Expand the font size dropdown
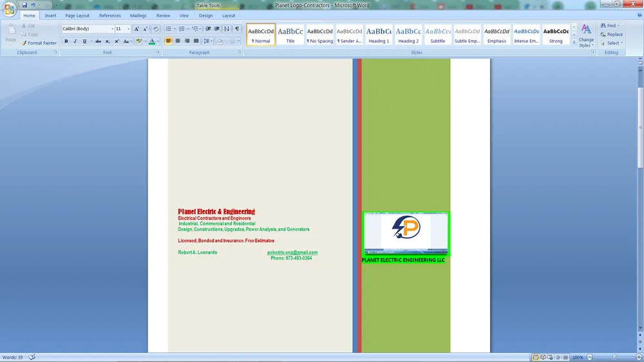Image resolution: width=644 pixels, height=362 pixels. pyautogui.click(x=129, y=29)
